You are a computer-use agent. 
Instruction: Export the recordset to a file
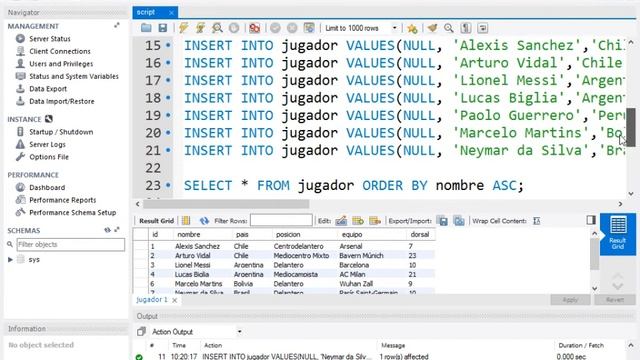(x=443, y=221)
